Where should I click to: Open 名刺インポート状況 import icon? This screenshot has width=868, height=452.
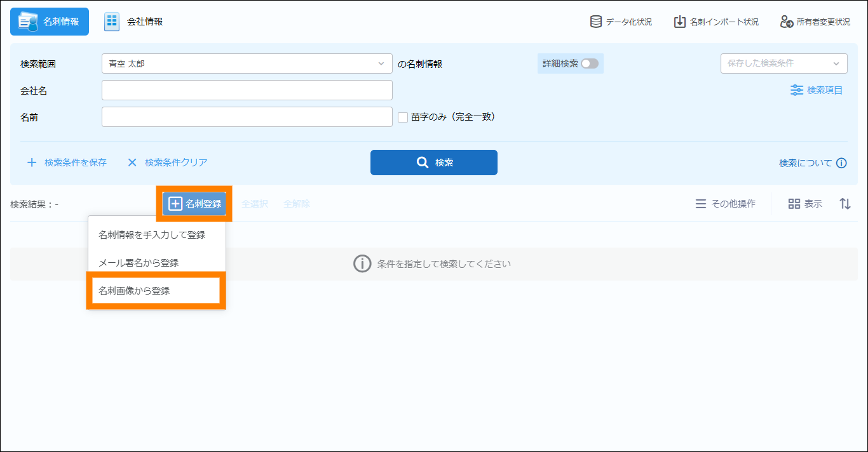click(x=680, y=22)
